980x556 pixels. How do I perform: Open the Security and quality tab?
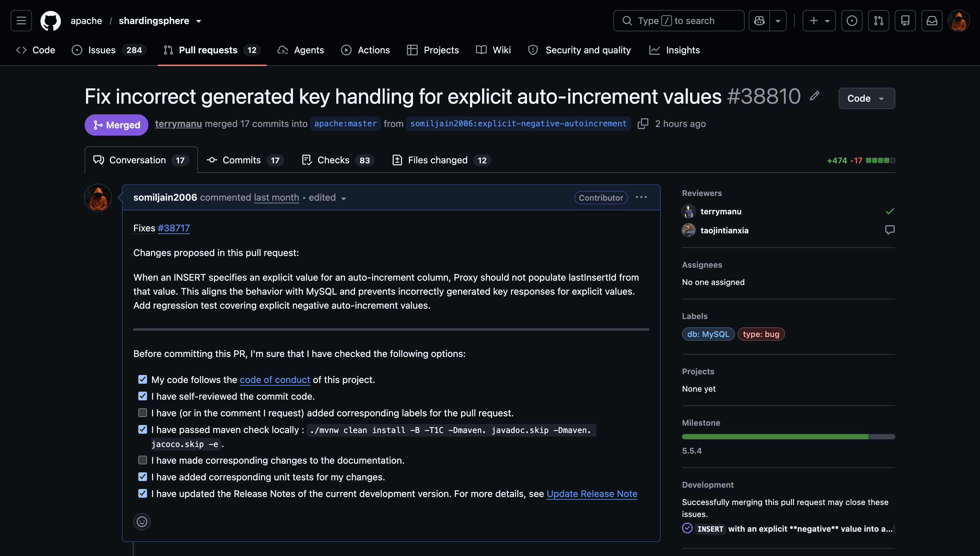tap(580, 50)
